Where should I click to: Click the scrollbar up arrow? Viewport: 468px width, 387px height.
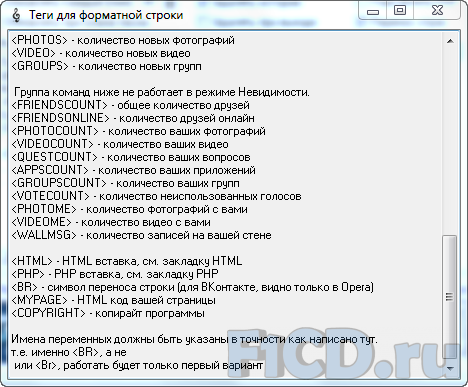(450, 41)
